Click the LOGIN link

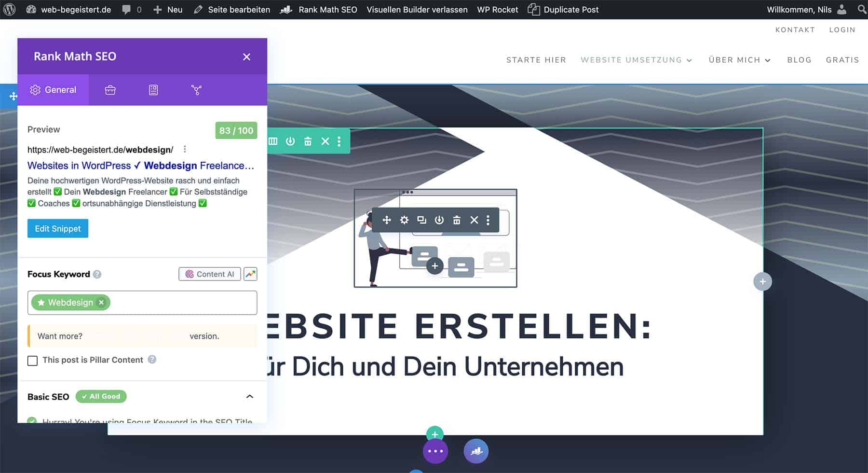[842, 30]
